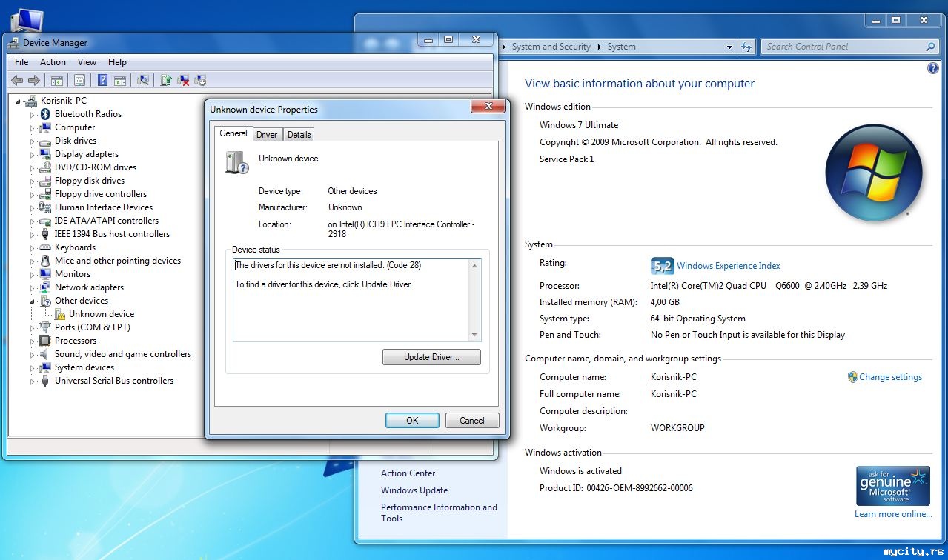The width and height of the screenshot is (948, 560).
Task: Click the Forward arrow in Device Manager toolbar
Action: pyautogui.click(x=33, y=80)
